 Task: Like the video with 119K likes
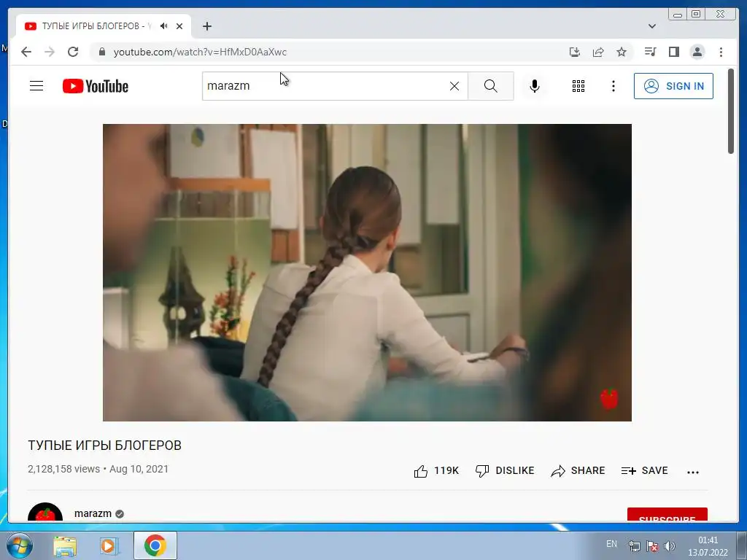tap(436, 471)
